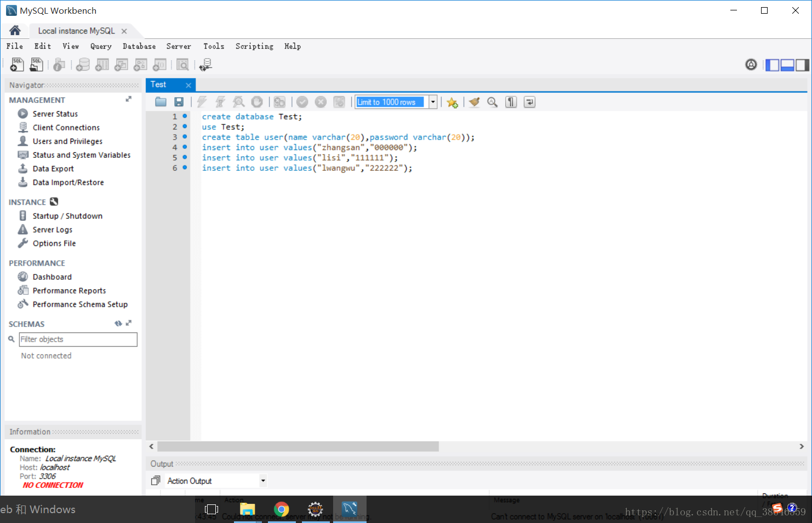Create a new stored procedure icon
This screenshot has width=812, height=523.
[x=140, y=65]
